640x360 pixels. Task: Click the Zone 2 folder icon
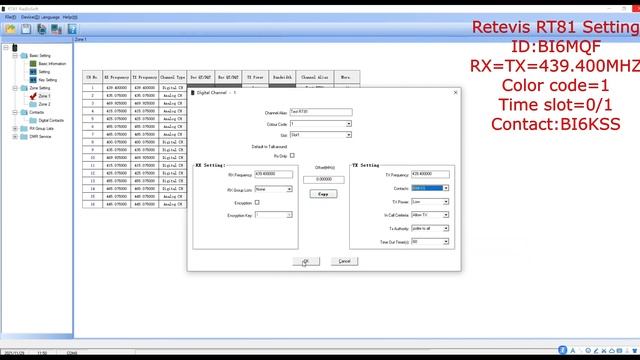pos(33,104)
